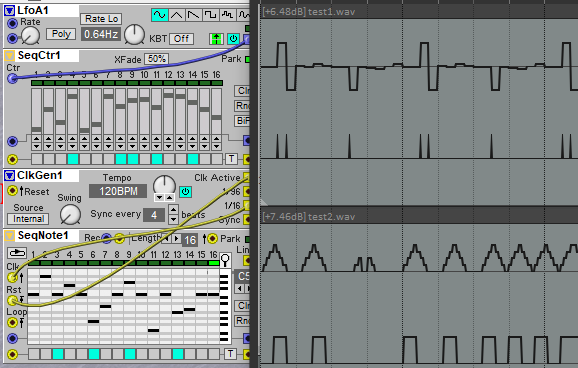Click the down arrow under SeqCtr1 step 16 slider
This screenshot has width=578, height=368.
point(216,146)
